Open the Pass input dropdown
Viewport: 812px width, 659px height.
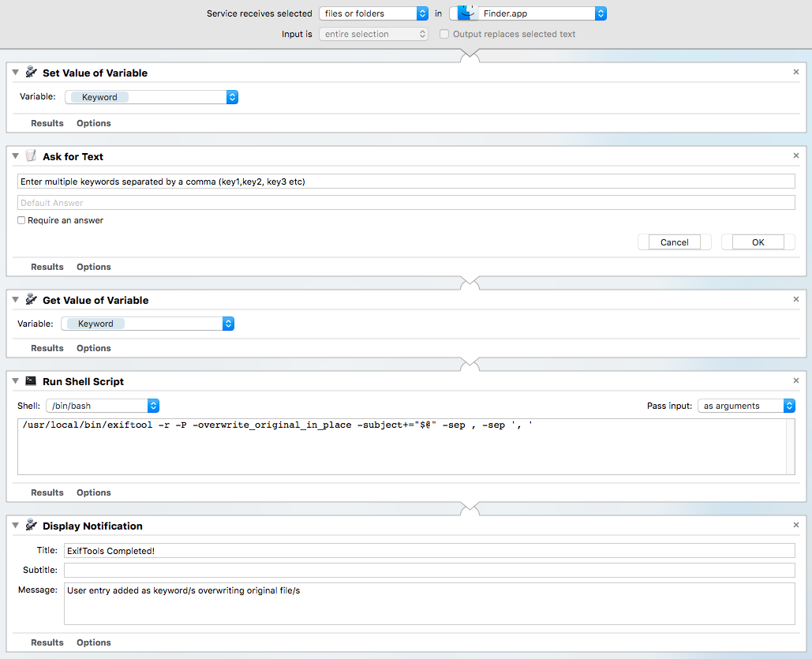(x=747, y=406)
